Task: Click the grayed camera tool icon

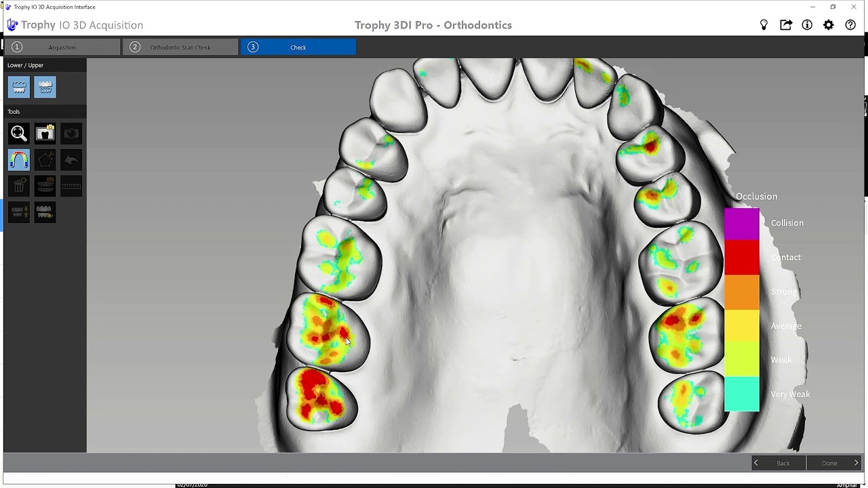Action: [71, 134]
